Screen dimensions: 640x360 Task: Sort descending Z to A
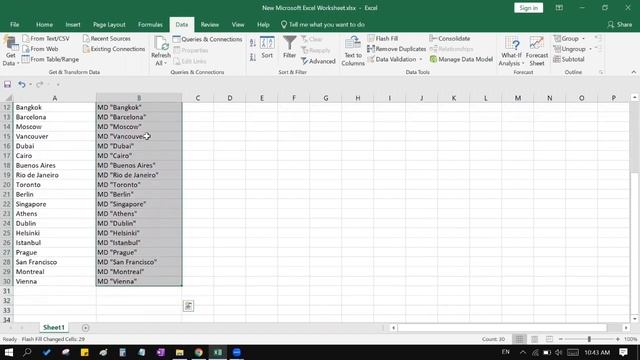(x=253, y=58)
